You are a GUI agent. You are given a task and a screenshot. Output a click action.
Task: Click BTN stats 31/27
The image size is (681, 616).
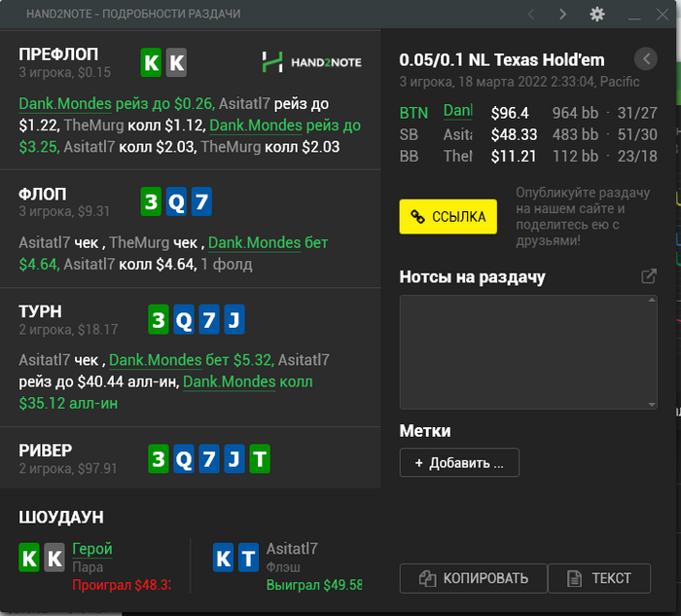tap(637, 113)
